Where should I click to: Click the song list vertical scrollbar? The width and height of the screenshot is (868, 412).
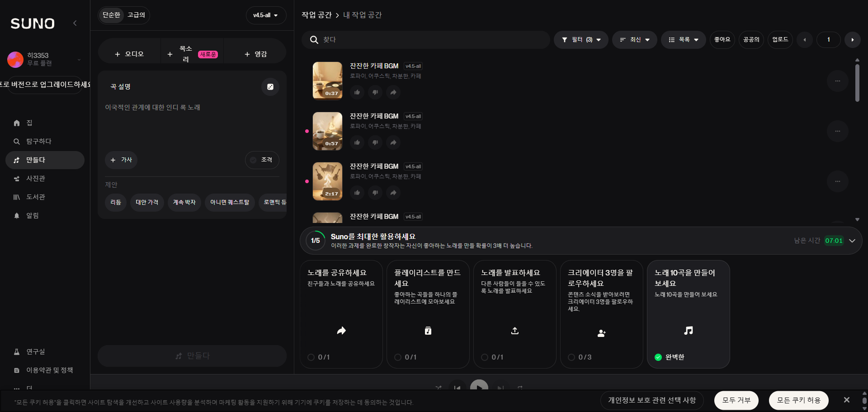(857, 83)
